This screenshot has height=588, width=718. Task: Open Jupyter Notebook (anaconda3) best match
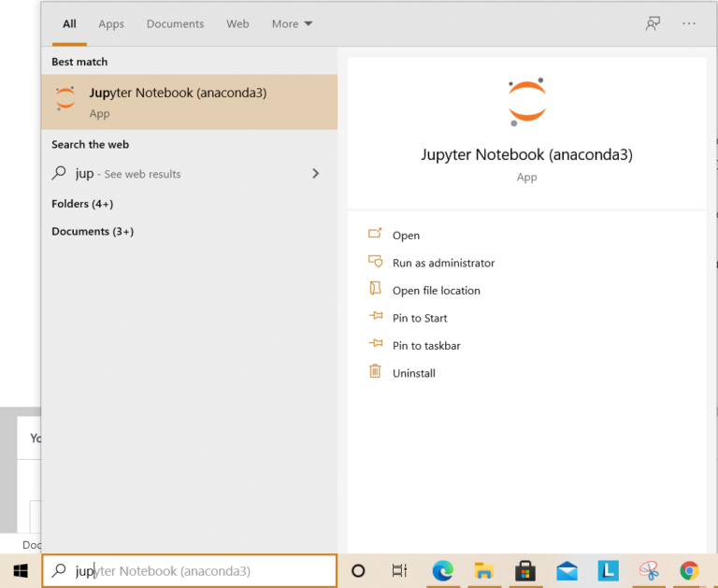189,102
